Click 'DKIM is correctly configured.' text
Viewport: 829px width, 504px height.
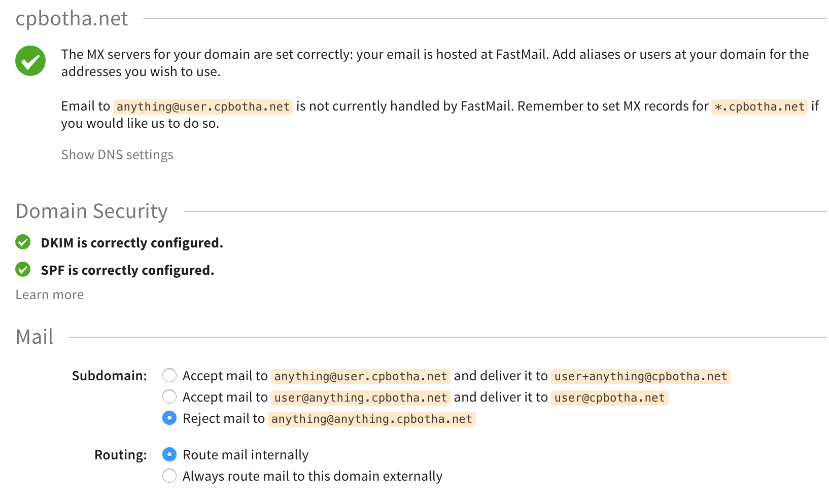132,243
